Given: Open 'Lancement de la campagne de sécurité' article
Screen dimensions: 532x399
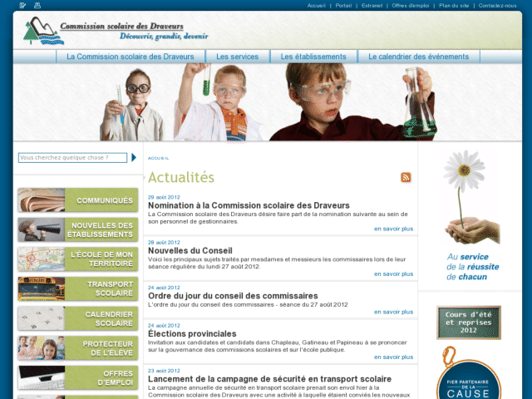Looking at the screenshot, I should click(269, 379).
